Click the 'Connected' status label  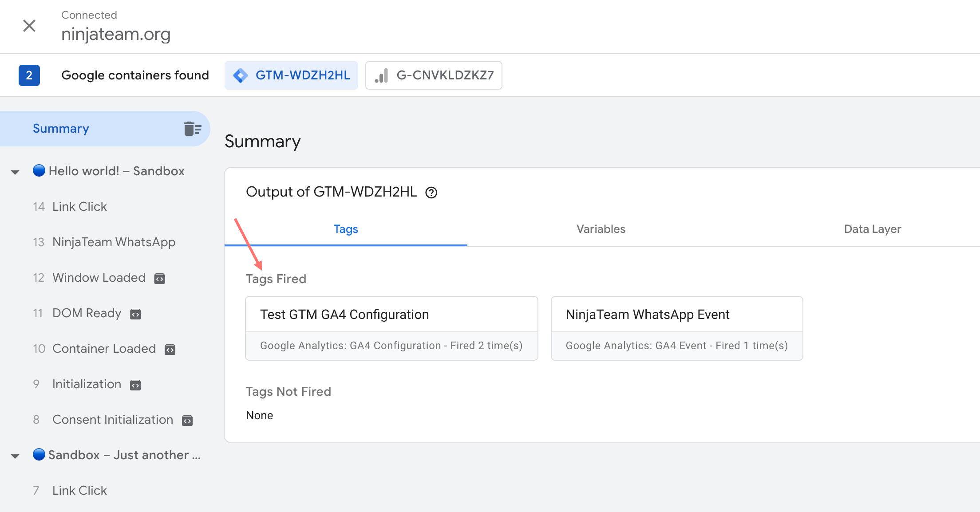(x=89, y=15)
